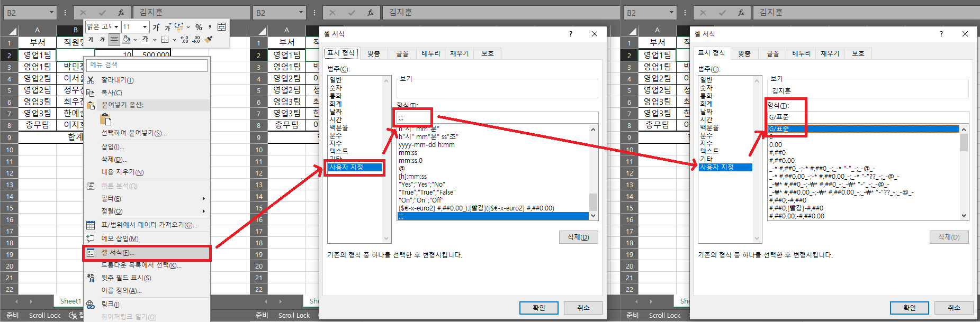Click format list scroll-down arrow in ;;; dialog

coord(593,216)
